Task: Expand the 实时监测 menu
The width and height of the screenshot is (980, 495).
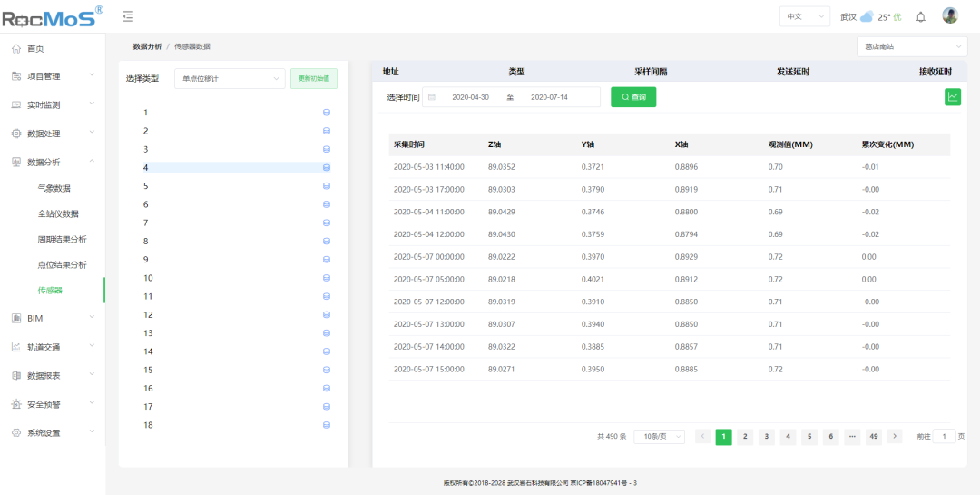Action: [53, 105]
